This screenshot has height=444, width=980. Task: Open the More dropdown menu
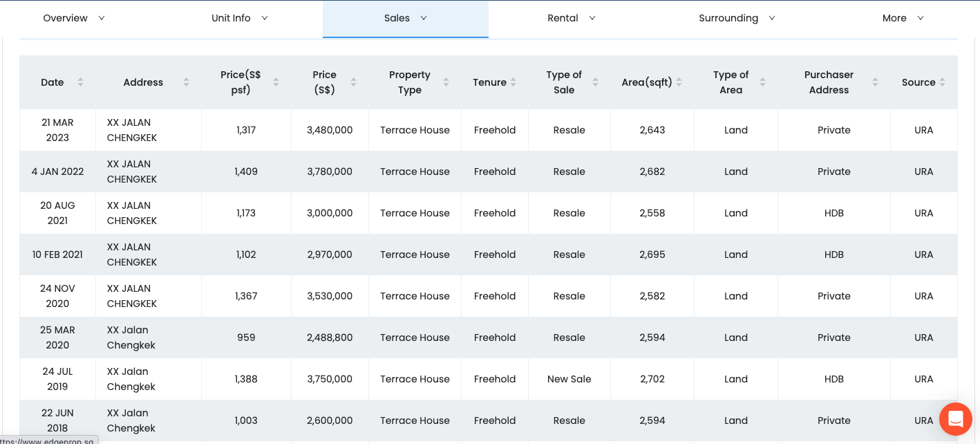903,18
